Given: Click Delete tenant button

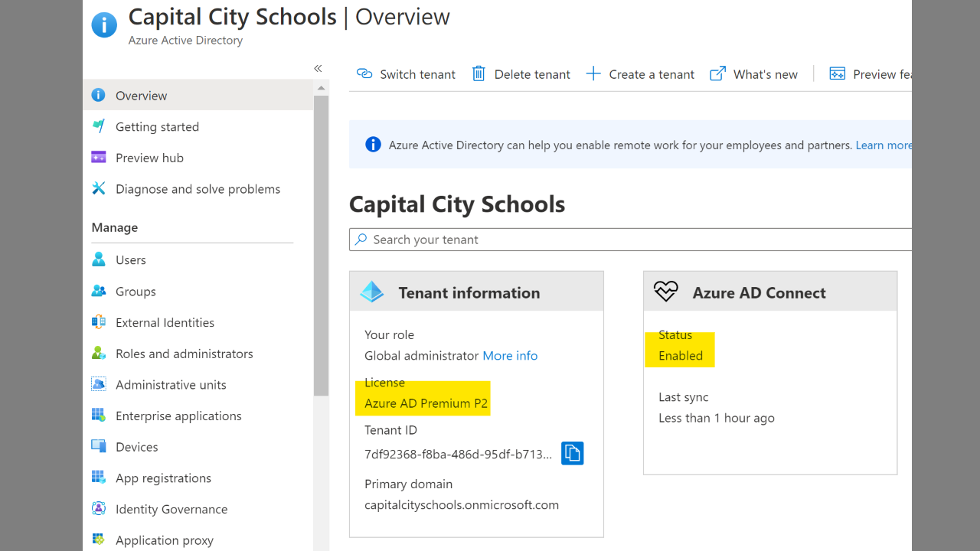Looking at the screenshot, I should click(521, 73).
